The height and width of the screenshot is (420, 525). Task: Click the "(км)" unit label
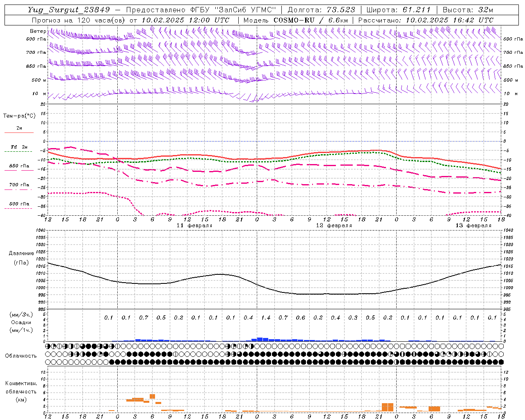pos(21,399)
